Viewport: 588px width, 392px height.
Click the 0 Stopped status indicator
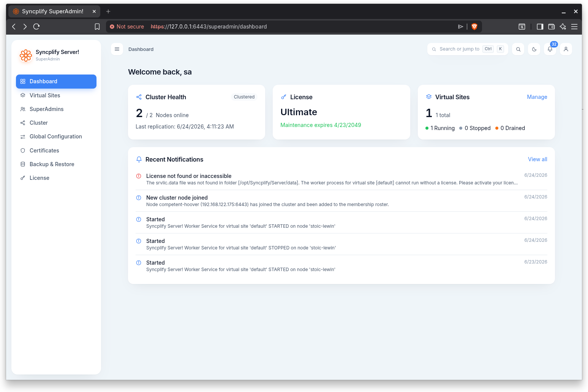(475, 128)
